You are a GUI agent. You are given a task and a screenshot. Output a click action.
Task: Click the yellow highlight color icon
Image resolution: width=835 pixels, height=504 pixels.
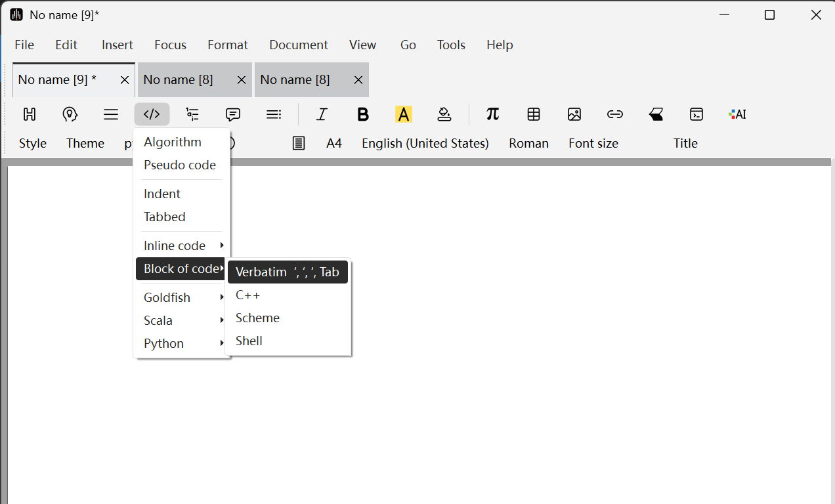pos(404,114)
